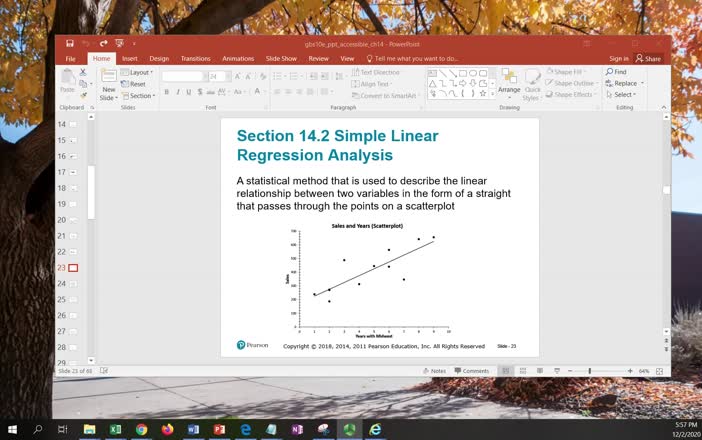This screenshot has width=702, height=440.
Task: Adjust the zoom slider in status bar
Action: coord(590,371)
